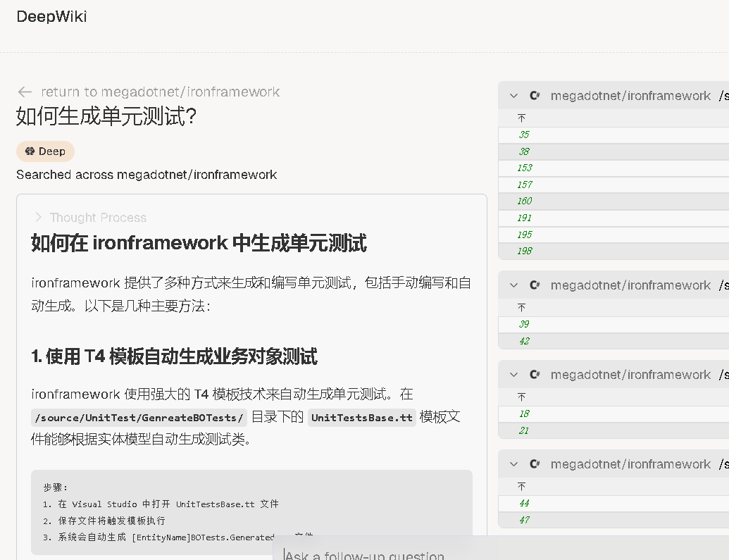Click the C# icon in second code panel
Viewport: 729px width, 560px height.
(535, 285)
